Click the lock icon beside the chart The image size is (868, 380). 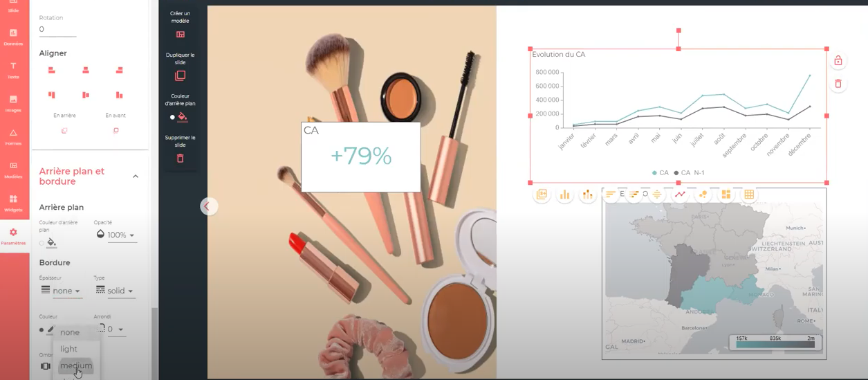(x=838, y=61)
